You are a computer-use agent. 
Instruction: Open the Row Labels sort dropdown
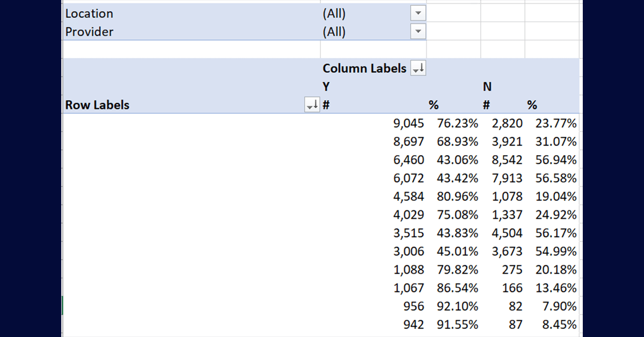pos(312,105)
